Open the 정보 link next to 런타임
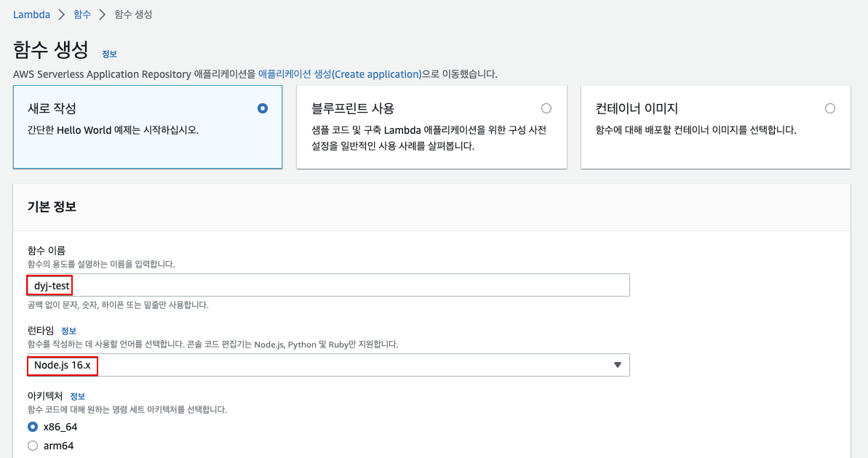 68,331
